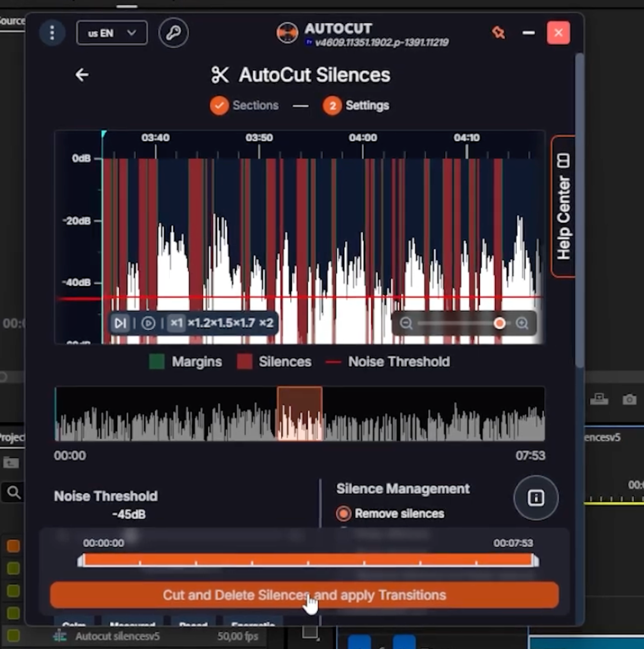Click the Premiere project bin folder icon

11,463
